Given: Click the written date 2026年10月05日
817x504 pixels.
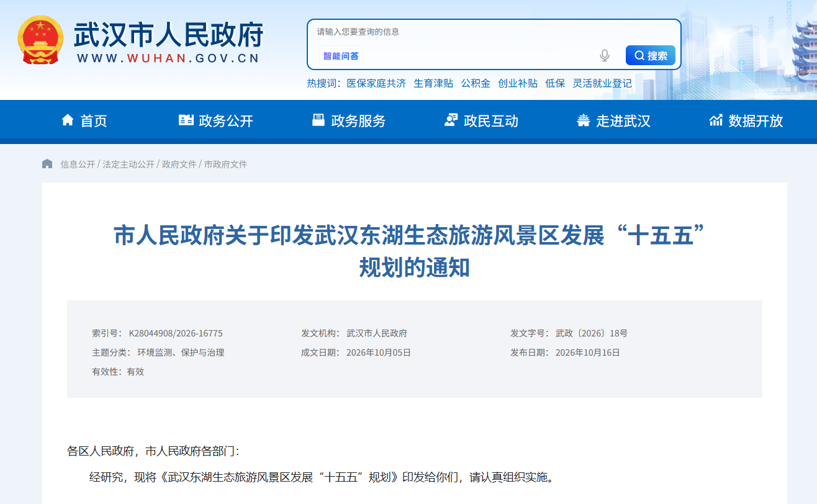Looking at the screenshot, I should [x=379, y=353].
